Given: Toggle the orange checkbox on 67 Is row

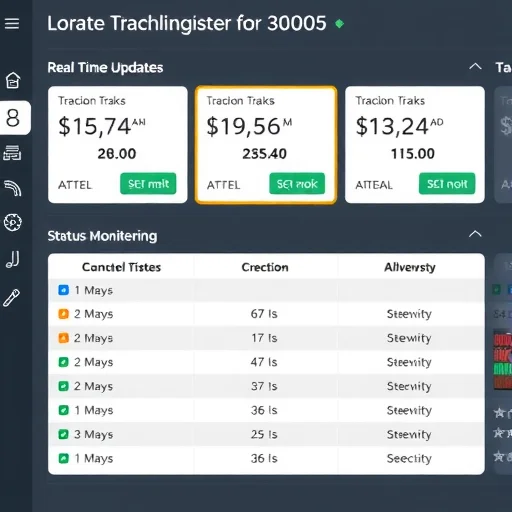Looking at the screenshot, I should click(63, 314).
